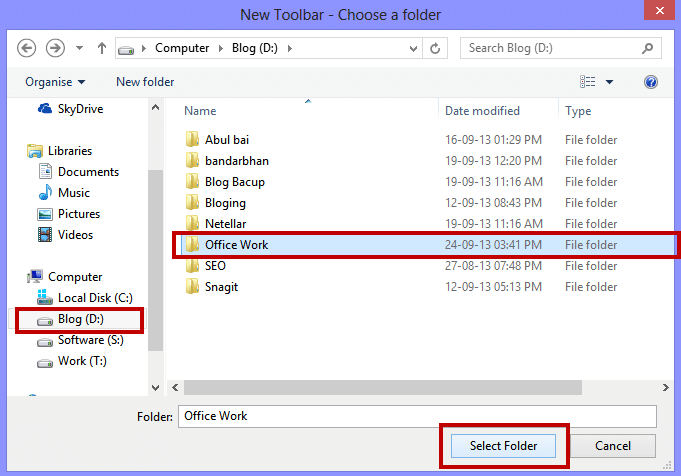The image size is (681, 476).
Task: Select the SkyDrive icon in sidebar
Action: 45,109
